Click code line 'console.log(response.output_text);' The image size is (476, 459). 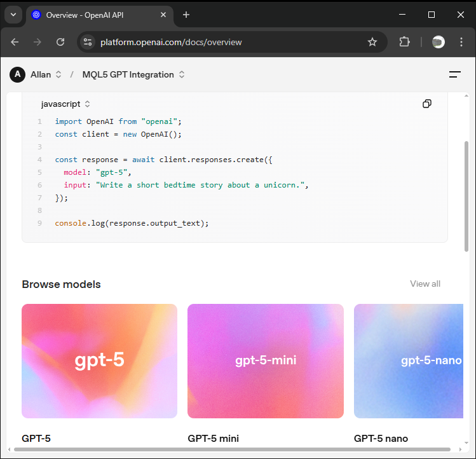pyautogui.click(x=132, y=223)
